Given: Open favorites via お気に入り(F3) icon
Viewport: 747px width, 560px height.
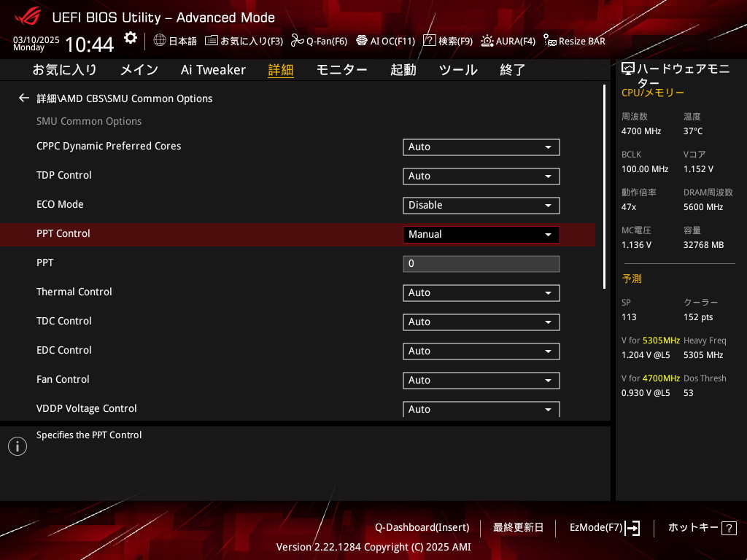Looking at the screenshot, I should click(211, 41).
